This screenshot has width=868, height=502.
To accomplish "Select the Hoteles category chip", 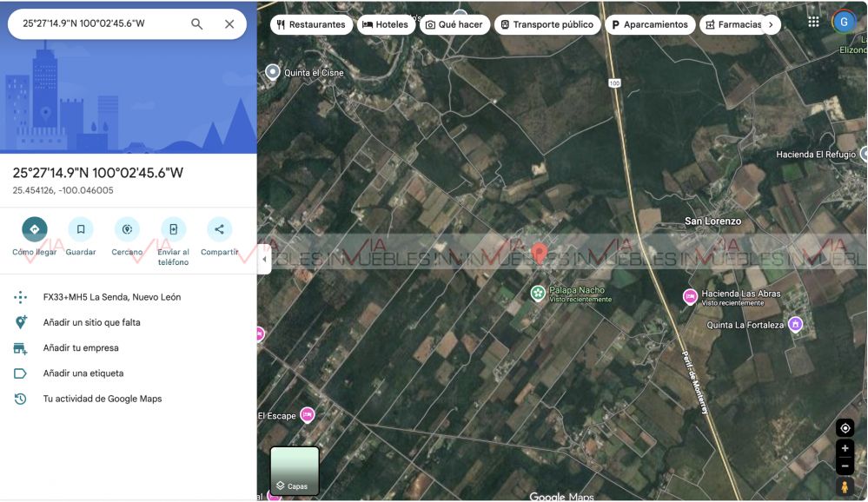I will 385,25.
